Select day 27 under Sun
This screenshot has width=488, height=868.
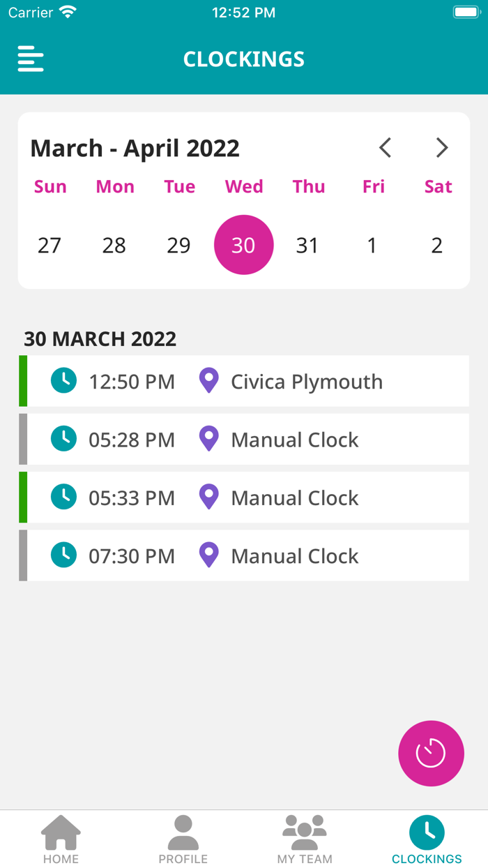pyautogui.click(x=49, y=245)
